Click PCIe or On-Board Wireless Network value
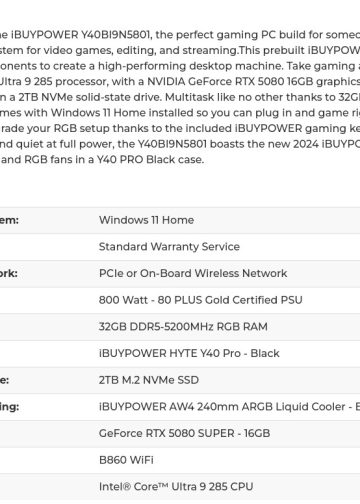 click(x=193, y=273)
